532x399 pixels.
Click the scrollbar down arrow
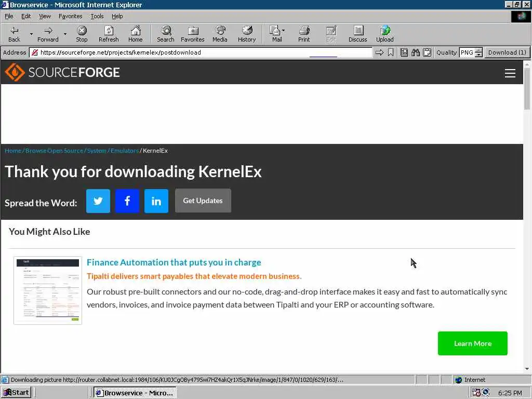coord(527,369)
